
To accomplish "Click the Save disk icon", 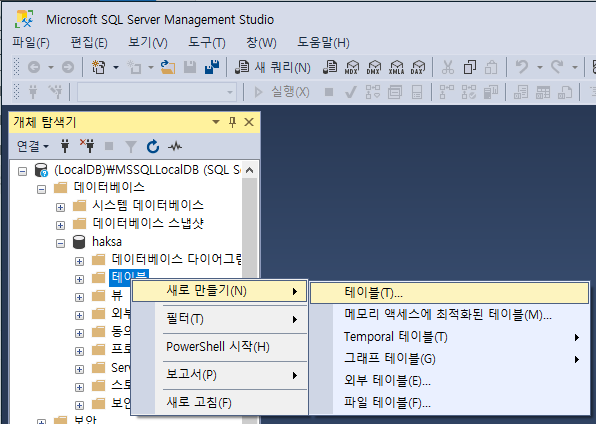I will click(190, 67).
